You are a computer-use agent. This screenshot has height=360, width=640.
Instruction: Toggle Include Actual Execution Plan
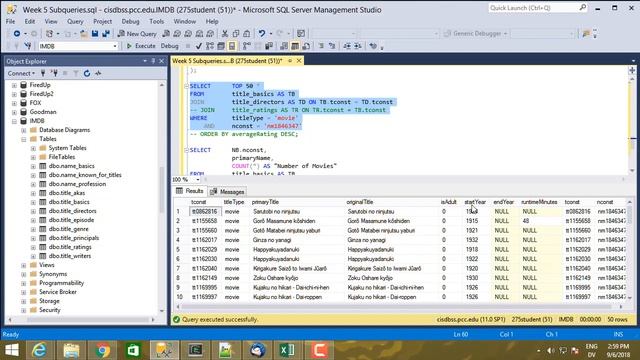[247, 46]
